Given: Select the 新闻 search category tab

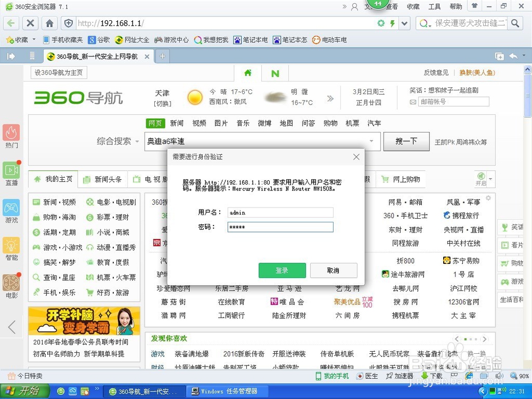Looking at the screenshot, I should (x=177, y=123).
